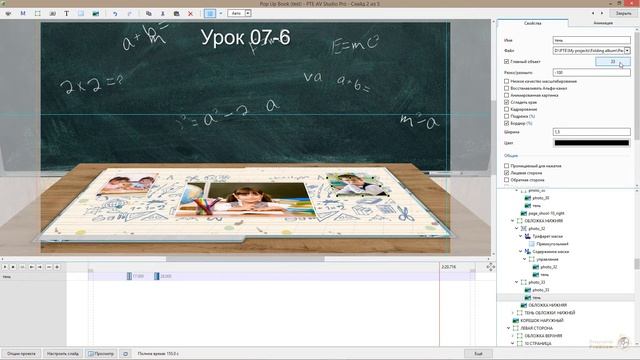640x360 pixels.
Task: Click the Undo arrow icon
Action: (x=115, y=13)
